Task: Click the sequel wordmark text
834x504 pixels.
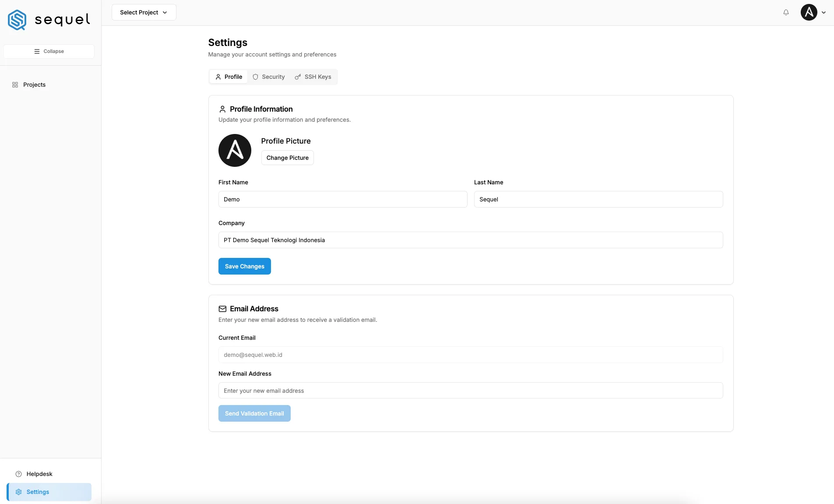Action: [62, 19]
